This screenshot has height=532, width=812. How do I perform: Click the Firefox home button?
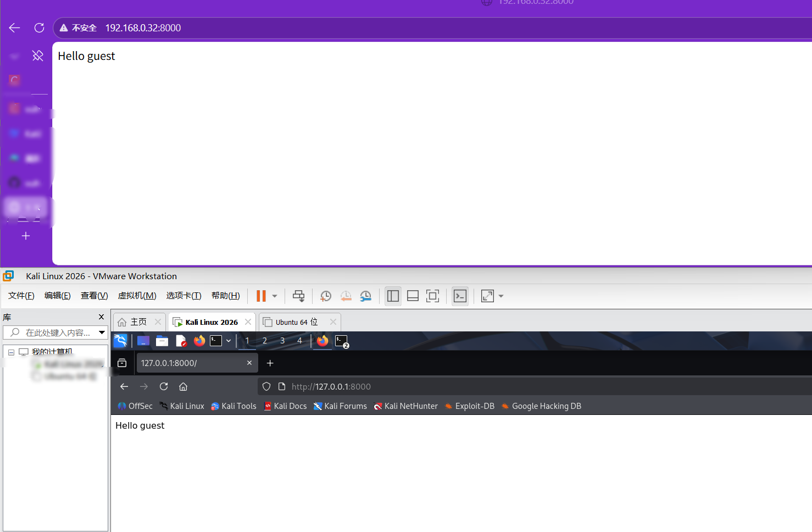tap(183, 386)
